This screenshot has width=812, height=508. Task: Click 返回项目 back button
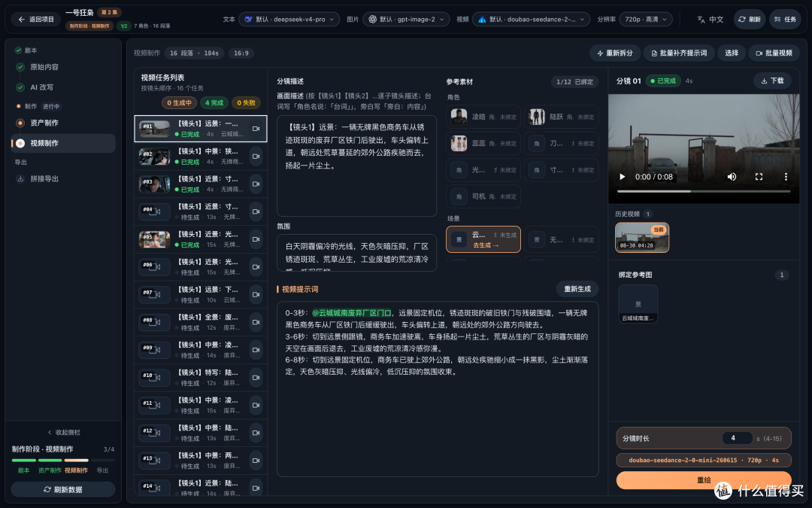tap(36, 19)
